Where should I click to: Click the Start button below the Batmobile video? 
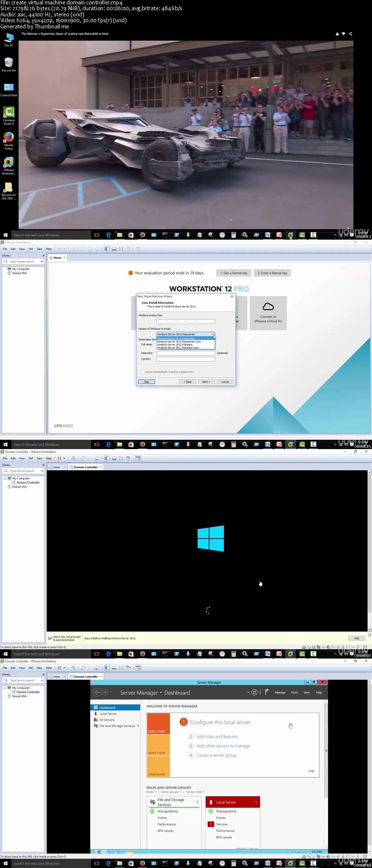(5, 235)
